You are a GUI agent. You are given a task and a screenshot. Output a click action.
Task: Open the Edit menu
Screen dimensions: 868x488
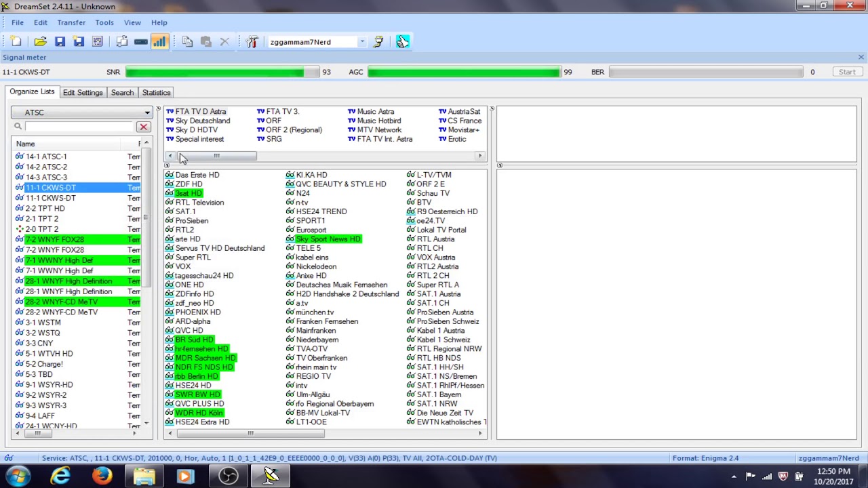click(41, 22)
